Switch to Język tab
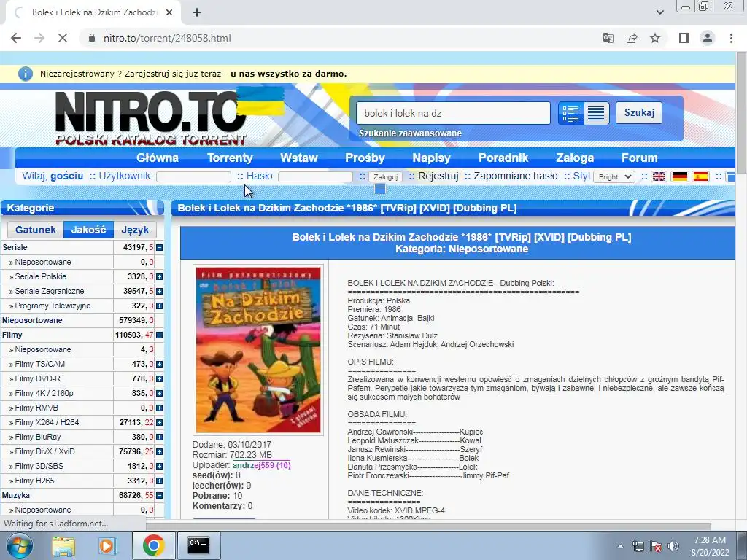 tap(135, 230)
